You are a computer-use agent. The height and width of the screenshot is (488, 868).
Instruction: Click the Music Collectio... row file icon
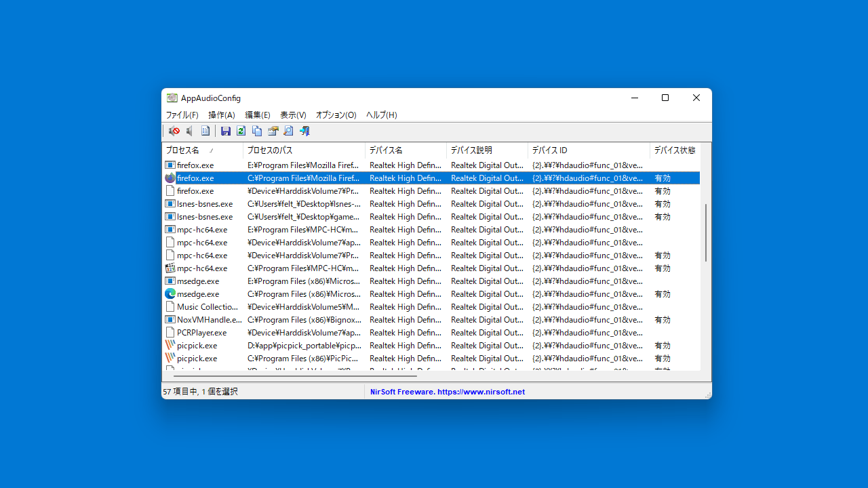tap(170, 306)
